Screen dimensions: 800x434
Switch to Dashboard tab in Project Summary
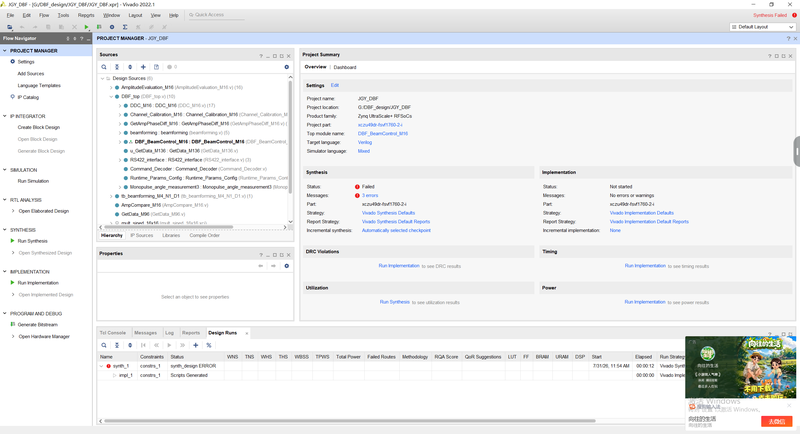coord(345,67)
